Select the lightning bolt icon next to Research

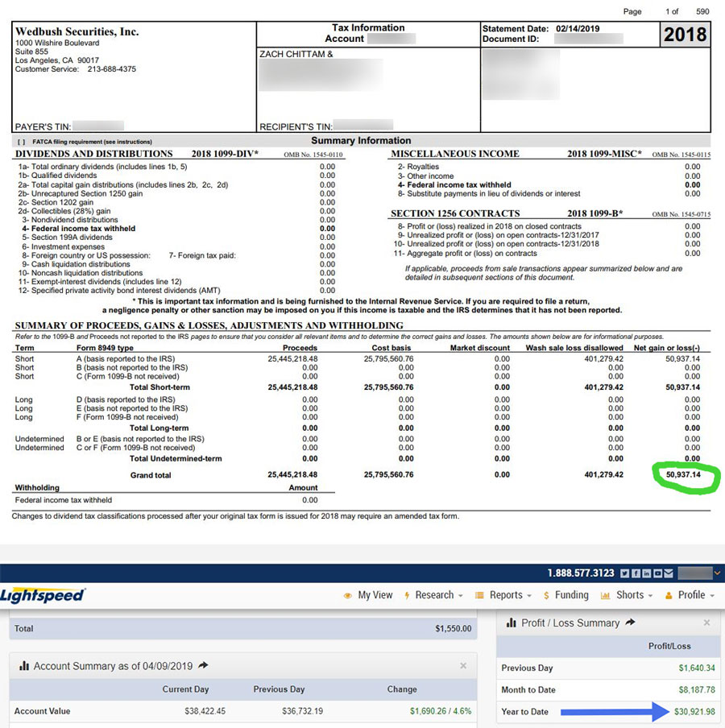click(x=408, y=596)
